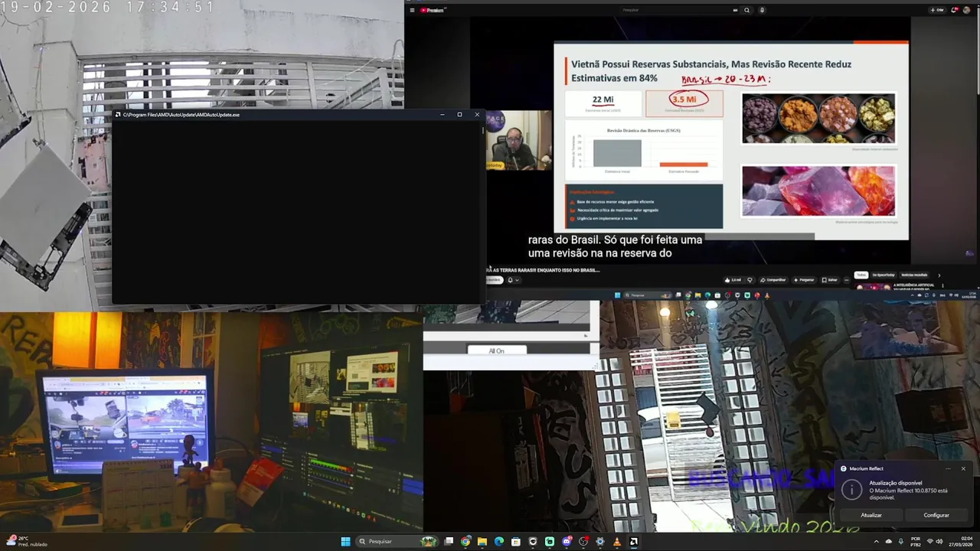Dislike the video with thumbs-down
This screenshot has width=980, height=551.
click(x=750, y=280)
